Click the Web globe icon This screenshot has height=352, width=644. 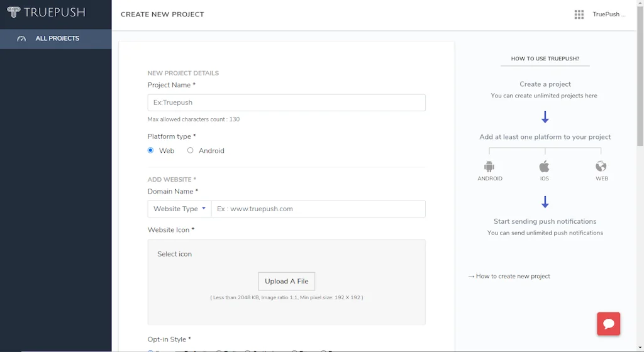[601, 166]
